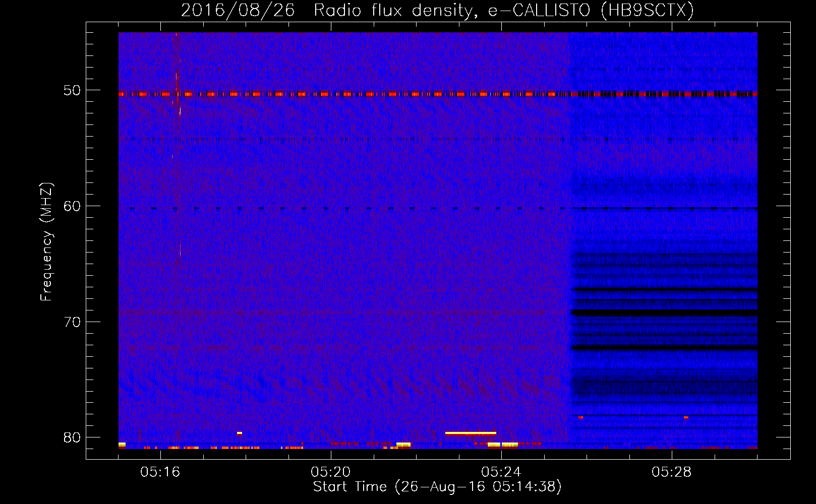Click the plot title "Radio flux density, e-CALLISTO (HB9SCTX)"
The image size is (816, 504).
pos(503,11)
